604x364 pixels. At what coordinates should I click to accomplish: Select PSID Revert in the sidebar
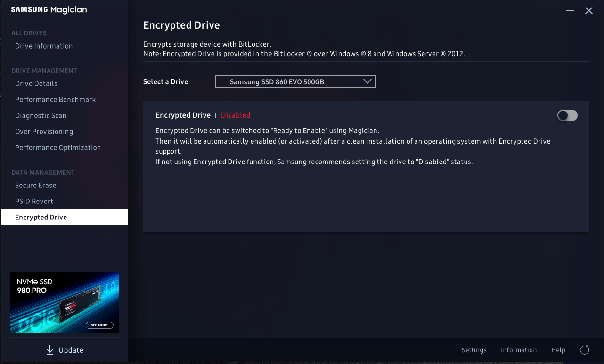pos(34,201)
